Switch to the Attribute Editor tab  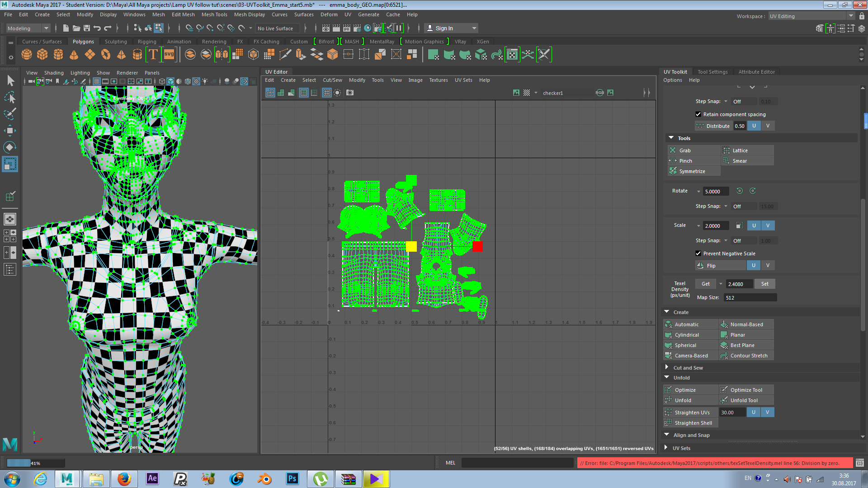click(756, 72)
